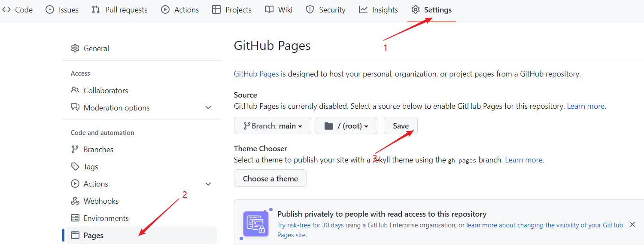Select Collaborators in the sidebar
Screen dimensions: 644x245
[106, 91]
